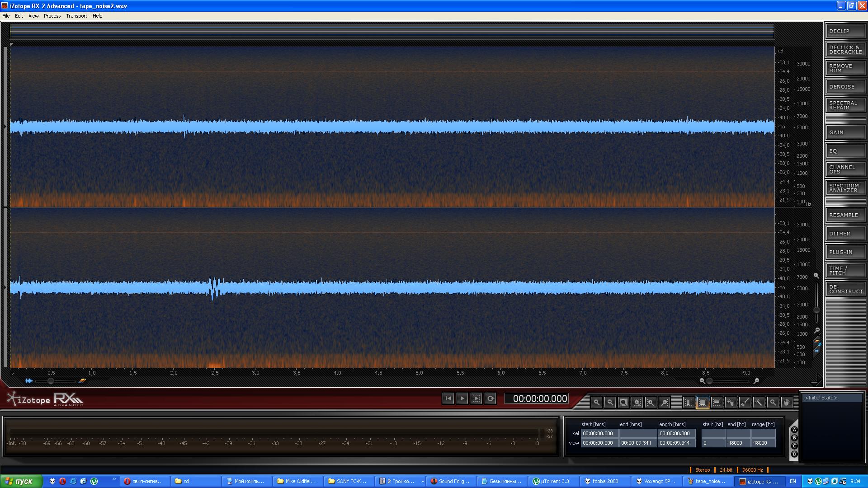
Task: Select the magic wand selection tool
Action: pyautogui.click(x=759, y=402)
